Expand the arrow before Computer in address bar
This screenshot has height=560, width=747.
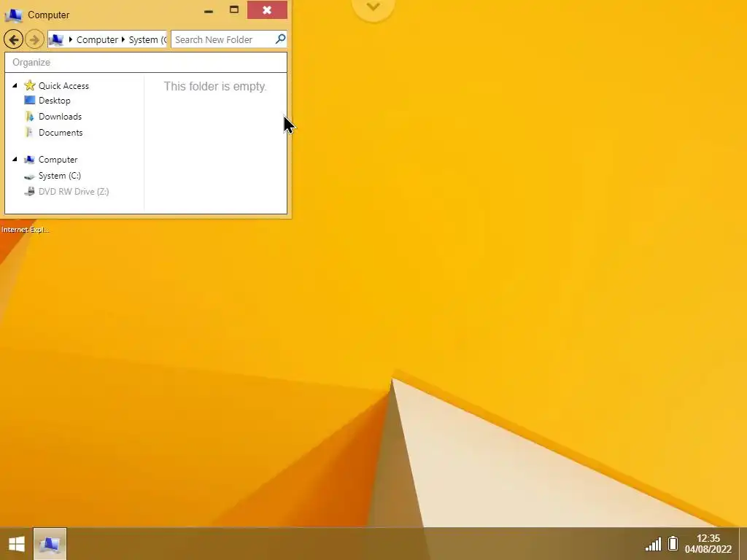coord(71,39)
